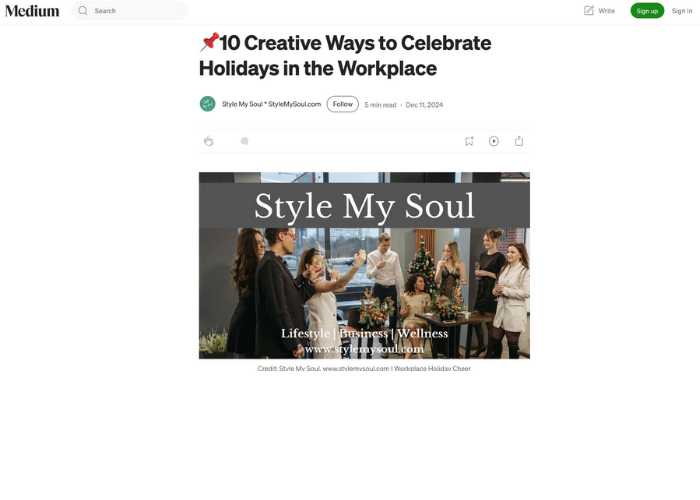Viewport: 700px width, 500px height.
Task: Bookmark the story with save icon
Action: 469,141
